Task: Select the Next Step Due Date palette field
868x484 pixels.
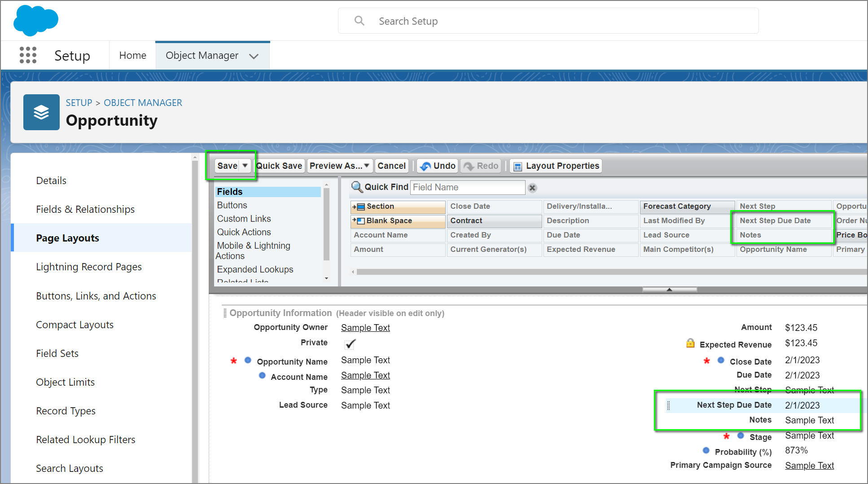Action: (x=783, y=221)
